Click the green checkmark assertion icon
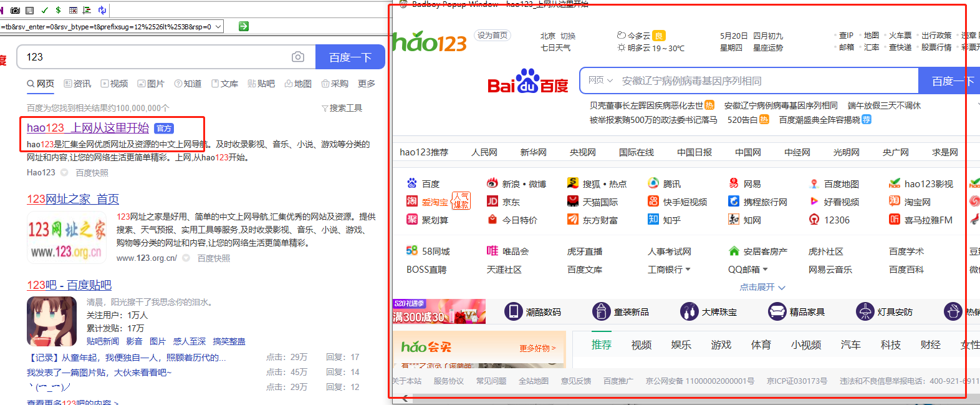 pyautogui.click(x=44, y=10)
